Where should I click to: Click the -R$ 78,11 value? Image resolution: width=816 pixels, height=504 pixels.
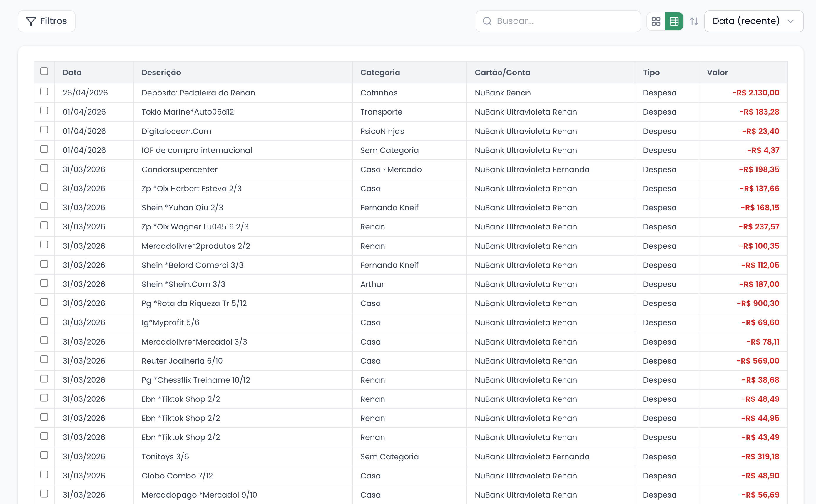(763, 342)
